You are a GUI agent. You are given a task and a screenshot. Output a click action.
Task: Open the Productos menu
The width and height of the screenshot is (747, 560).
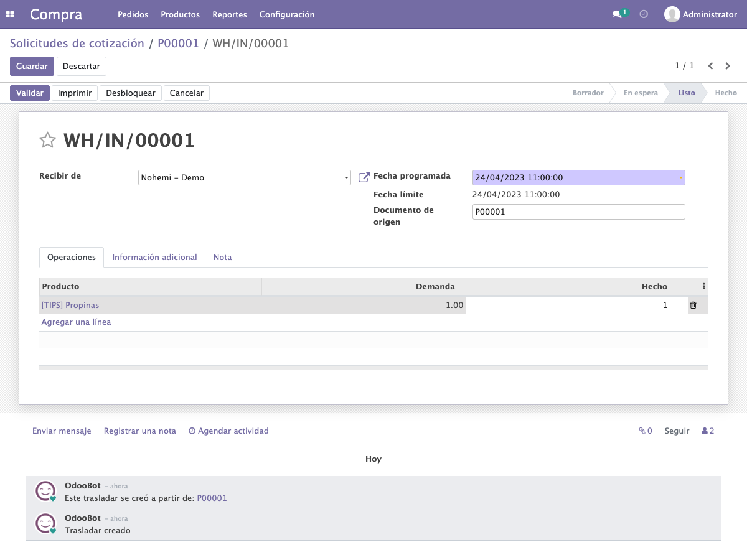tap(180, 14)
